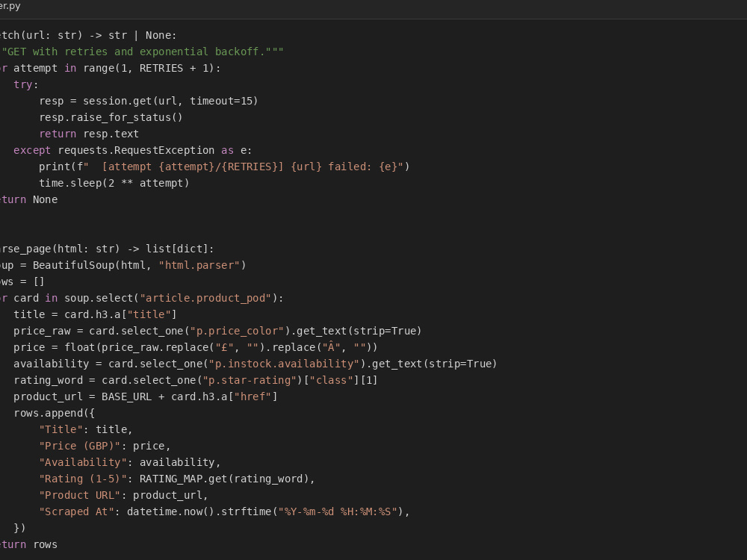Click the word 'None' after return
Viewport: 747px width, 560px height.
46,199
